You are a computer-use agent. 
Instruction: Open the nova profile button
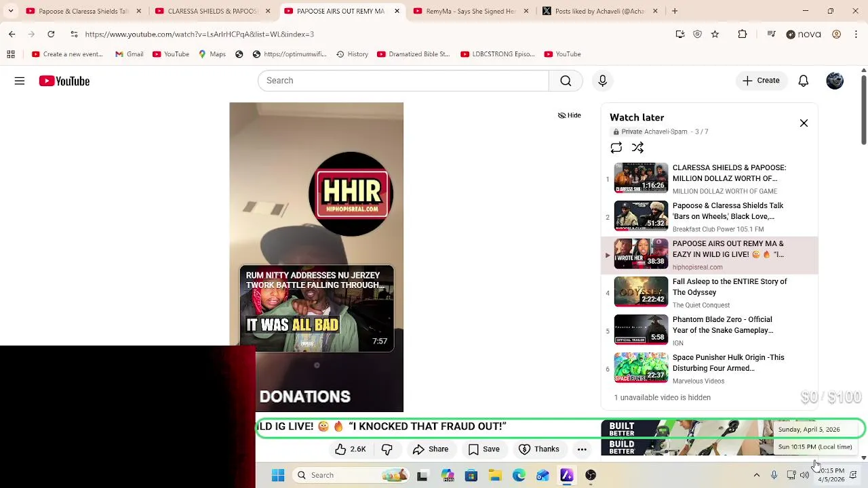tap(804, 34)
